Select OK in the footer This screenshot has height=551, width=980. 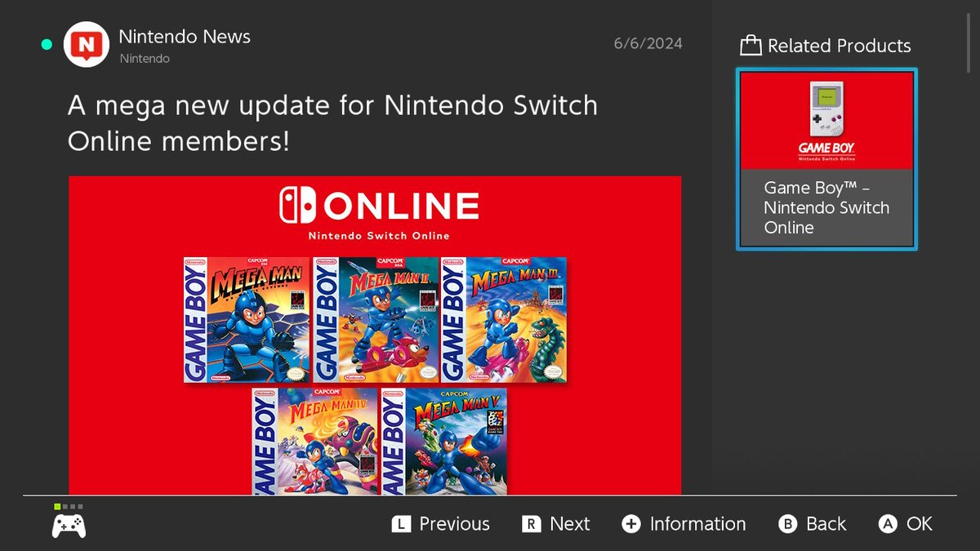tap(905, 524)
